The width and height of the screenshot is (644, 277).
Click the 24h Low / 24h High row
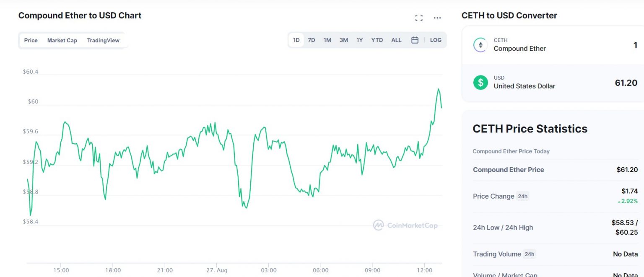tap(503, 228)
